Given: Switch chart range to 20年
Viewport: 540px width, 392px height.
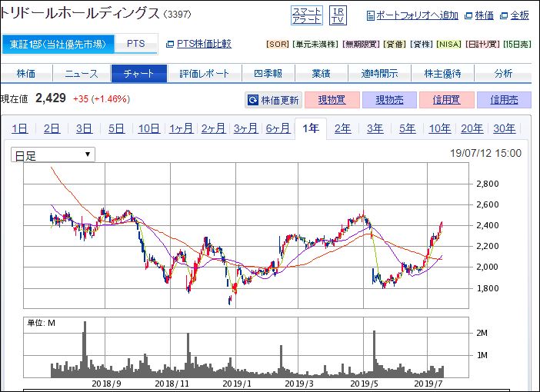Looking at the screenshot, I should coord(472,128).
